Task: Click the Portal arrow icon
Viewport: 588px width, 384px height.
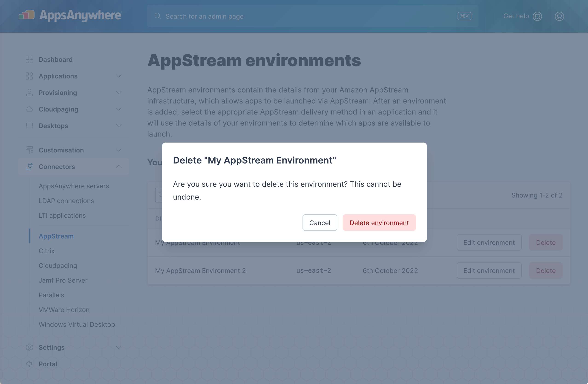Action: pos(29,364)
